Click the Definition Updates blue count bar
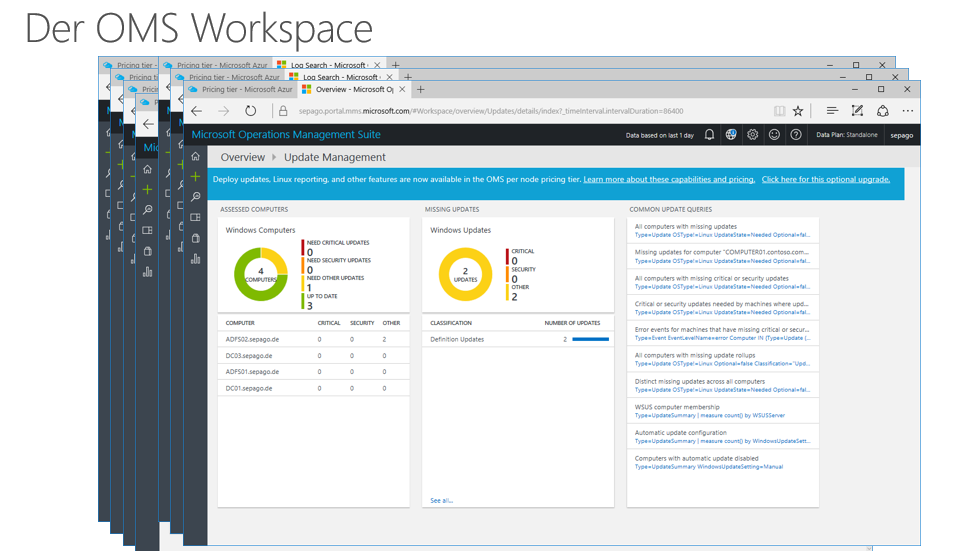The image size is (973, 551). tap(590, 339)
